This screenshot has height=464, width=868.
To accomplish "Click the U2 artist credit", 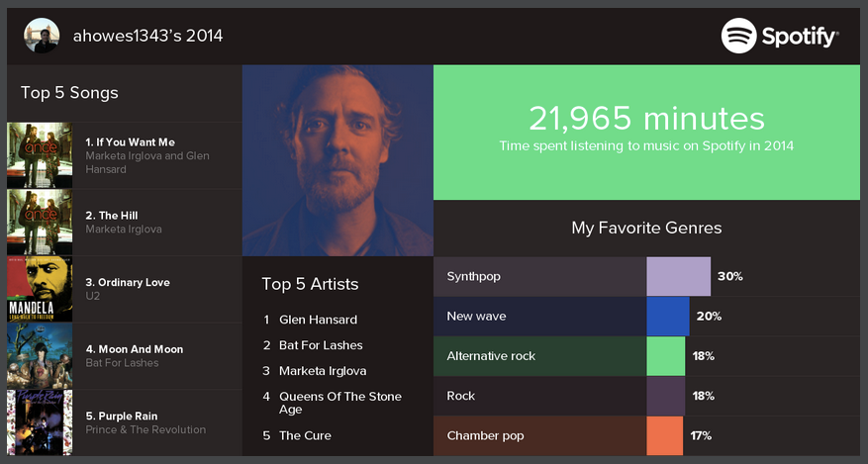I will (92, 296).
